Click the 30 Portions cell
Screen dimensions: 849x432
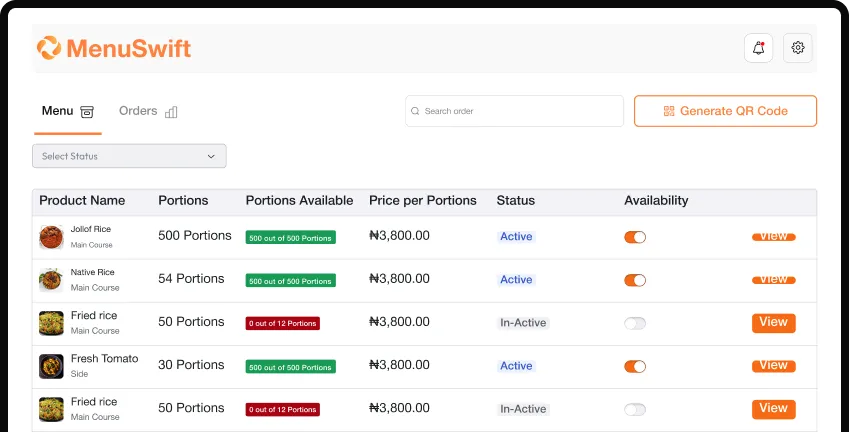pos(191,365)
